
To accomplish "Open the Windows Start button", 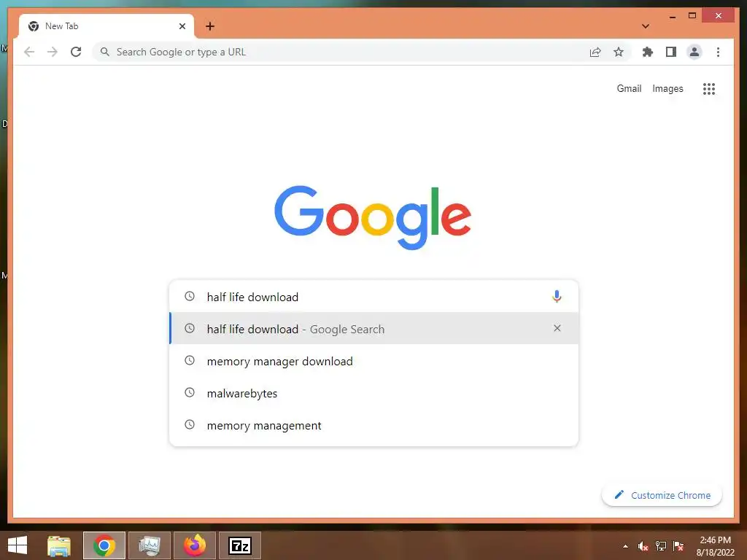I will (18, 545).
